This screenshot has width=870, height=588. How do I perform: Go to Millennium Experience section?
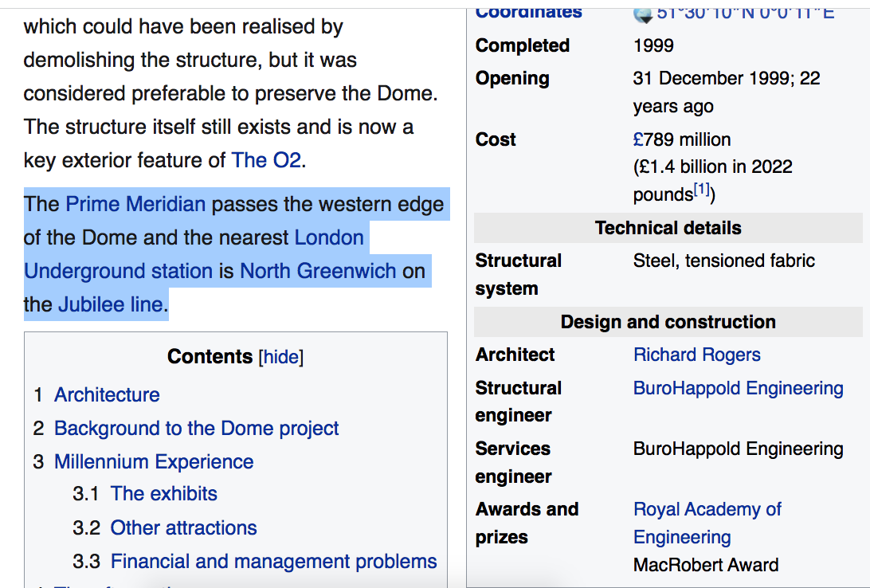154,461
